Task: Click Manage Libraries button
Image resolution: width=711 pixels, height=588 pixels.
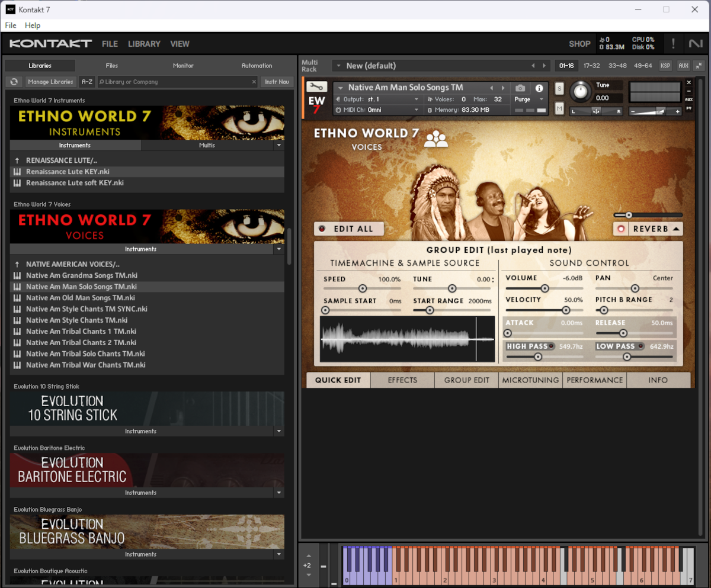Action: click(x=50, y=82)
